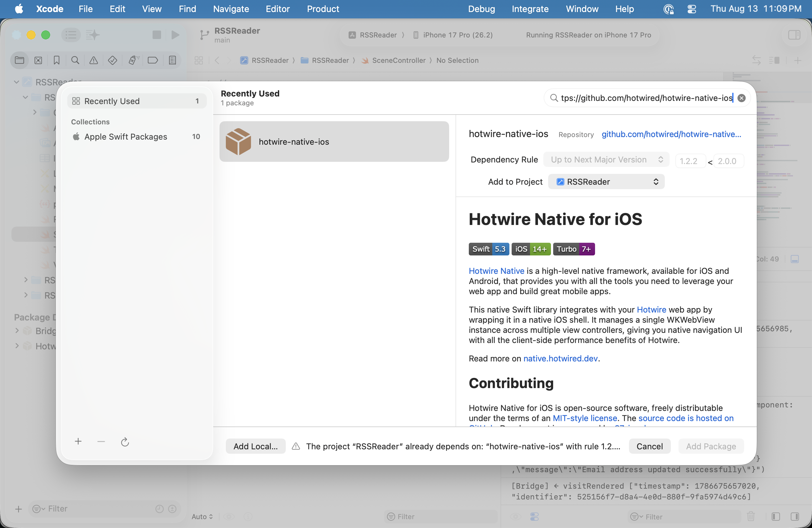Click the 1.2.2 minimum version field

coord(690,161)
